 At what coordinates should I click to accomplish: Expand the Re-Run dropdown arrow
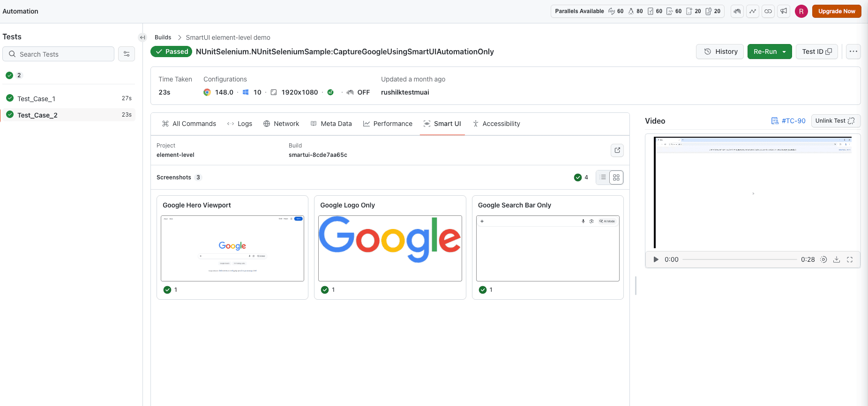click(784, 52)
